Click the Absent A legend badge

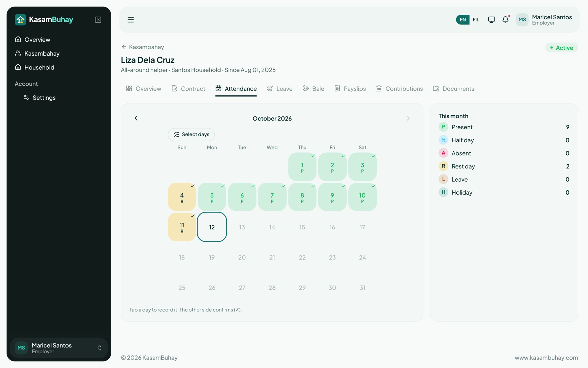(x=443, y=153)
